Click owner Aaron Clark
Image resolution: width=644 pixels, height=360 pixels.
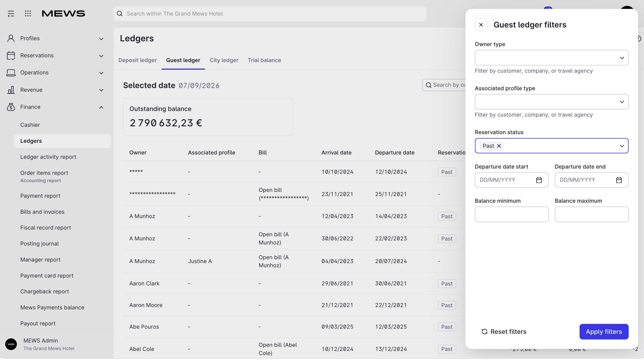click(x=144, y=283)
